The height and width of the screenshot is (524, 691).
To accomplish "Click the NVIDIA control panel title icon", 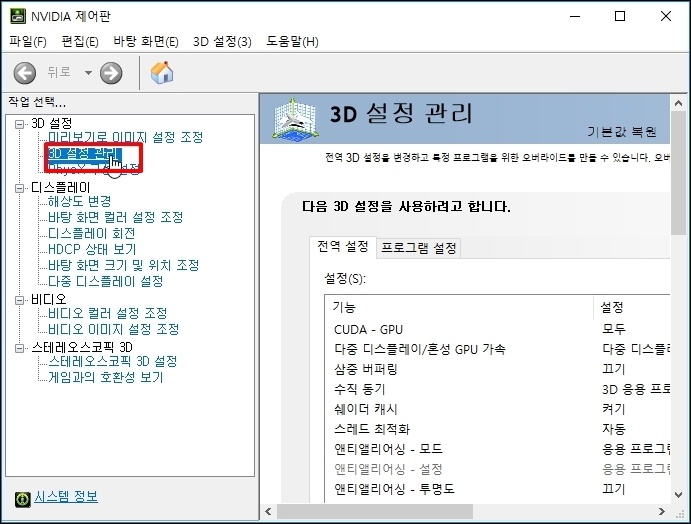I will coord(18,16).
